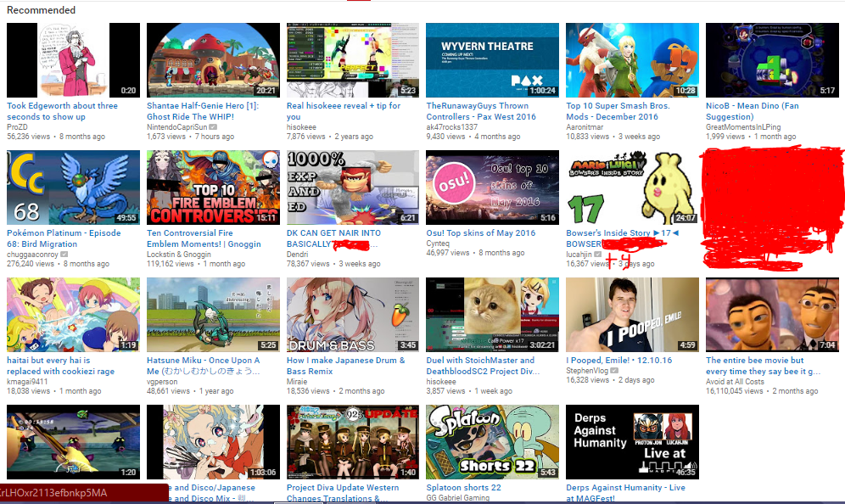The width and height of the screenshot is (845, 504).
Task: Open 'Hatsune Miku - Once Upon A Me' title
Action: [x=203, y=366]
